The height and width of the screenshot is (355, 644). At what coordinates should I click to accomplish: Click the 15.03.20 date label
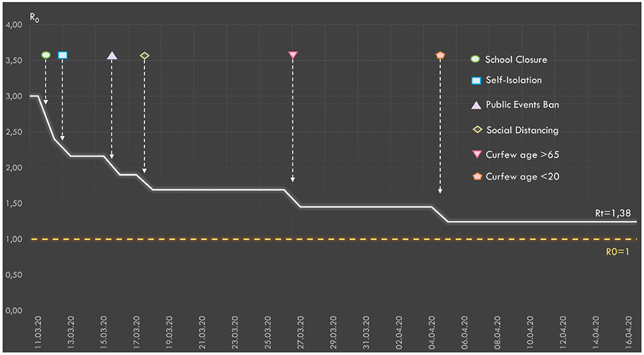(x=103, y=332)
